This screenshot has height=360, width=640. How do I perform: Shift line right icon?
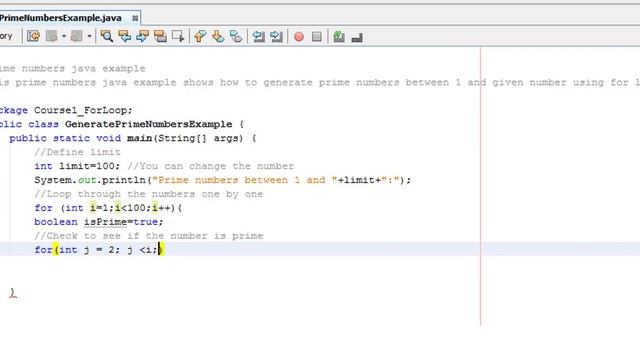276,36
